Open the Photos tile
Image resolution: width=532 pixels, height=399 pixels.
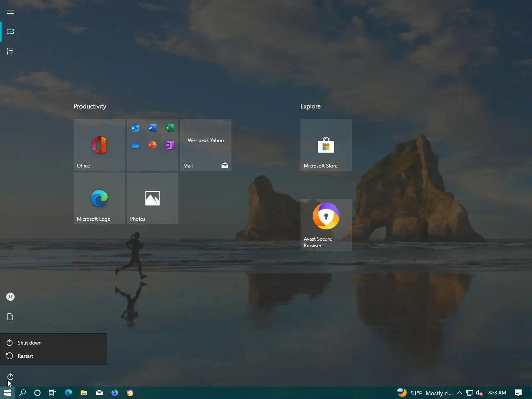153,198
